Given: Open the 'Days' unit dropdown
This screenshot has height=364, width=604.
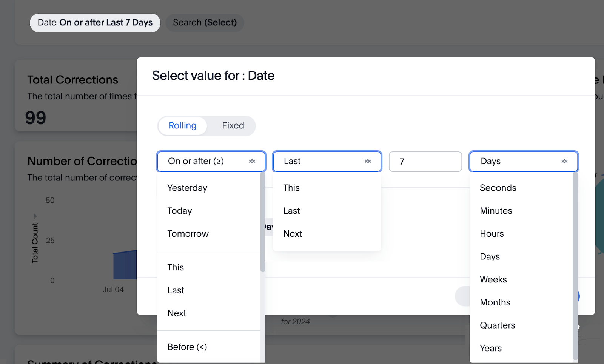Looking at the screenshot, I should point(524,161).
